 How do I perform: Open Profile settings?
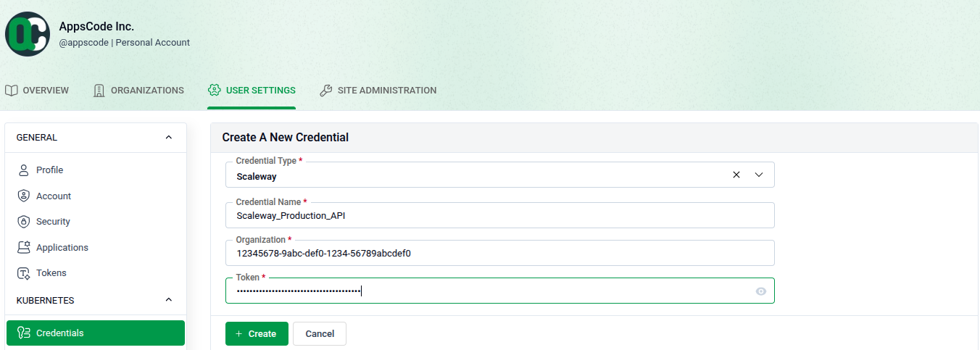click(x=96, y=170)
